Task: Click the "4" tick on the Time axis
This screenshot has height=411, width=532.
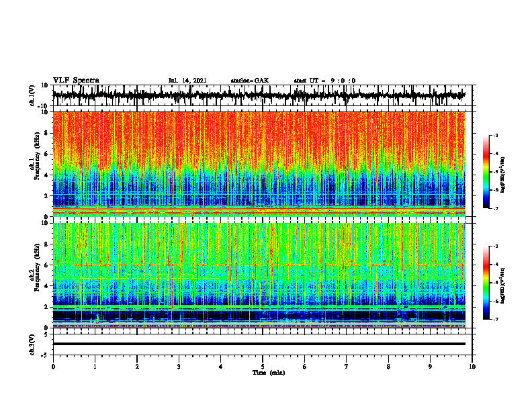Action: tap(221, 367)
